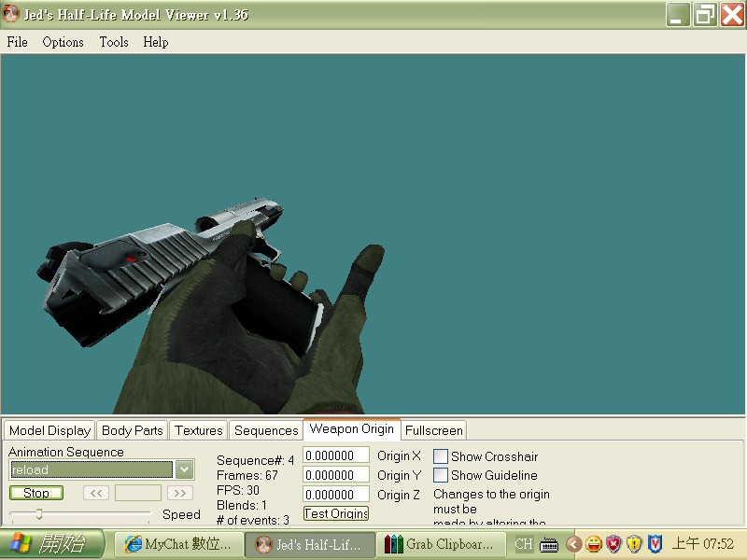
Task: Click the Frames: 67 text
Action: [x=247, y=475]
